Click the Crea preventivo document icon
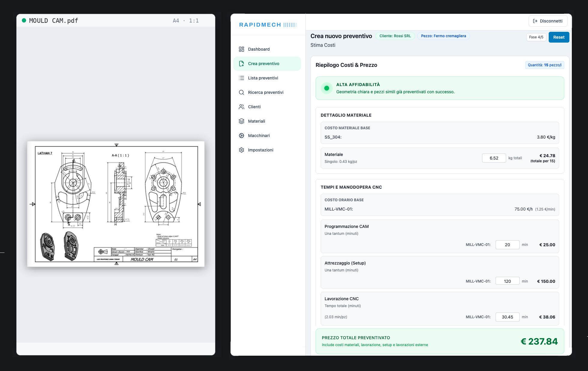 click(241, 64)
